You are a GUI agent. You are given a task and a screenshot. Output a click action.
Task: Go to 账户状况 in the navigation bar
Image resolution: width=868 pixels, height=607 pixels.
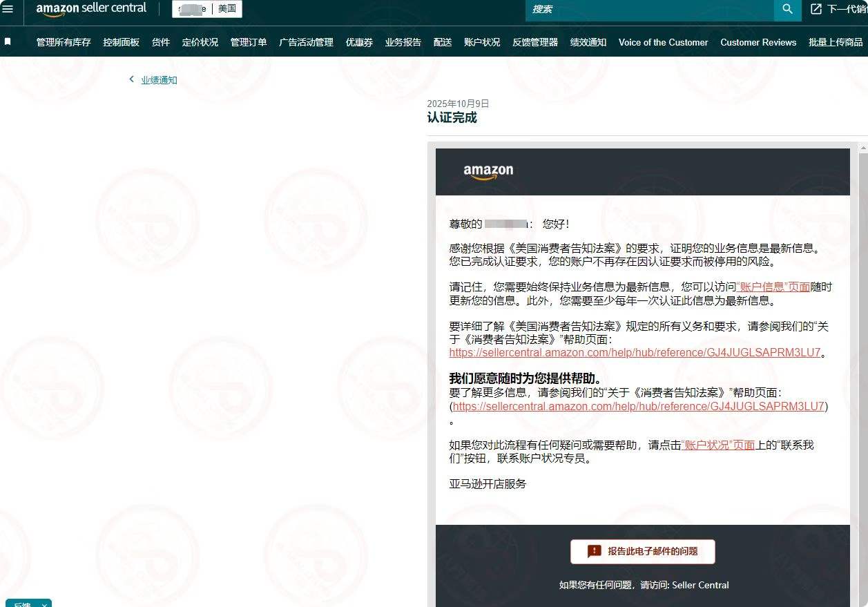(x=482, y=42)
